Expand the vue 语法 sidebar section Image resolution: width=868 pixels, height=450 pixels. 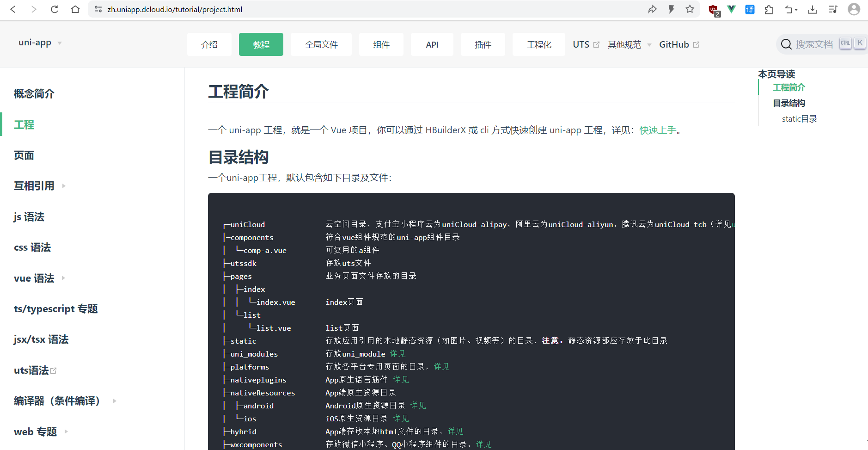click(x=63, y=278)
